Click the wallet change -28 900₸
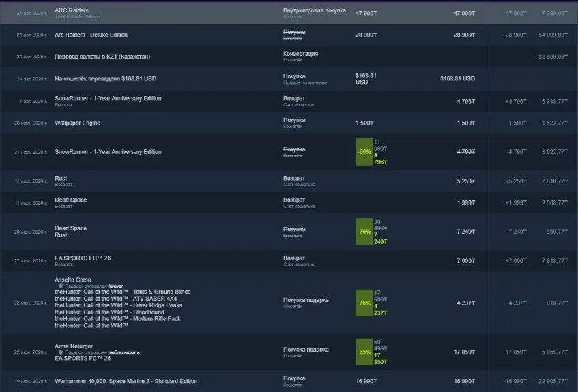The width and height of the screenshot is (578, 392). pos(515,35)
